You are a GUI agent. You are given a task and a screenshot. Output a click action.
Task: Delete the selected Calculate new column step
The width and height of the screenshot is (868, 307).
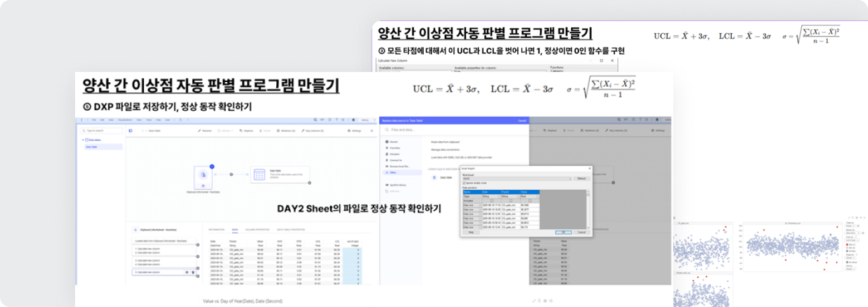tap(193, 272)
